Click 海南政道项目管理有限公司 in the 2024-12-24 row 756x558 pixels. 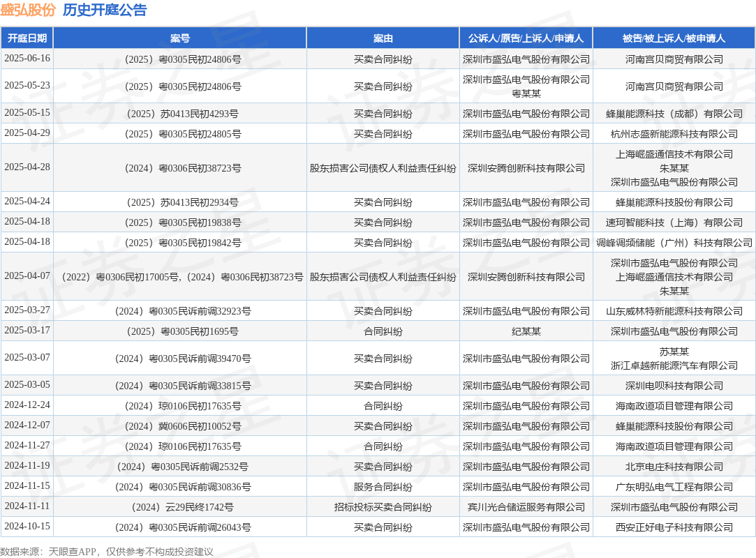(674, 406)
